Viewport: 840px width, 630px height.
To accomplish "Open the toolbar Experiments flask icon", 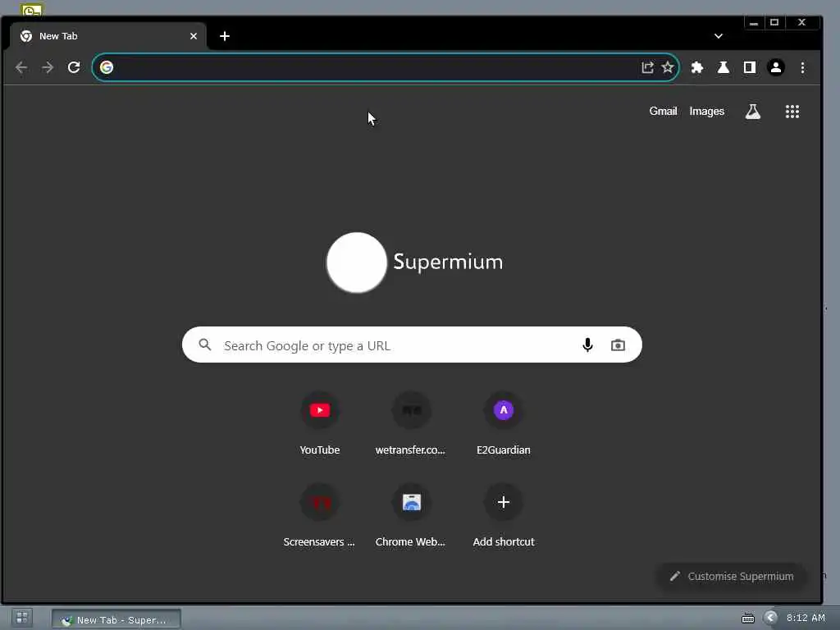I will pyautogui.click(x=724, y=67).
